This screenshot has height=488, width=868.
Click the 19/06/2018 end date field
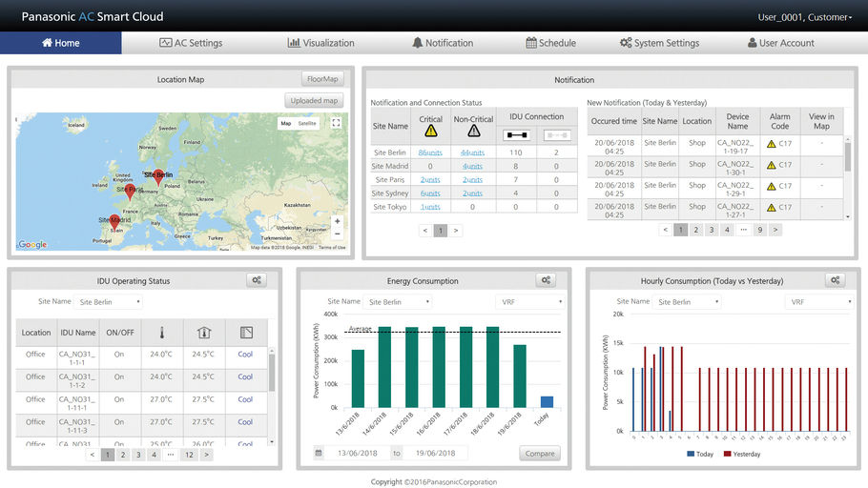pos(435,453)
